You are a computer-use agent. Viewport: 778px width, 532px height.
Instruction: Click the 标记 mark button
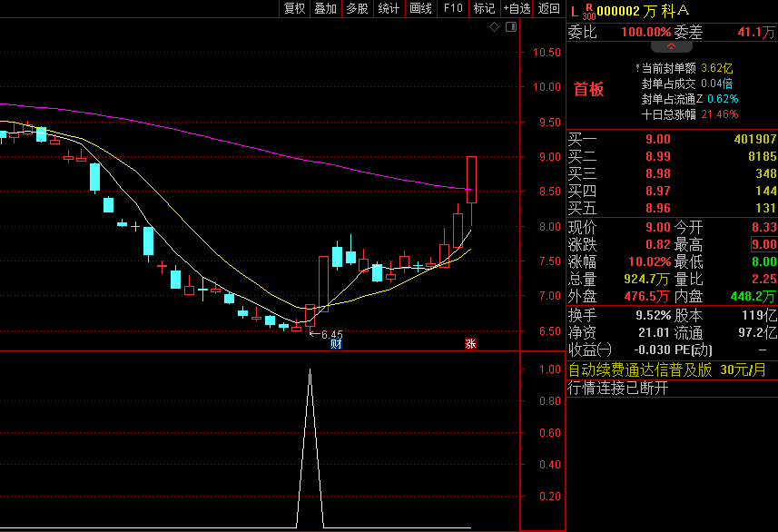pos(484,8)
